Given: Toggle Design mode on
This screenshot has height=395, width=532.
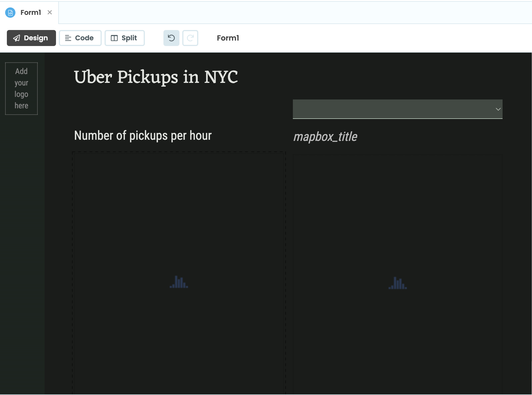Looking at the screenshot, I should click(x=31, y=38).
